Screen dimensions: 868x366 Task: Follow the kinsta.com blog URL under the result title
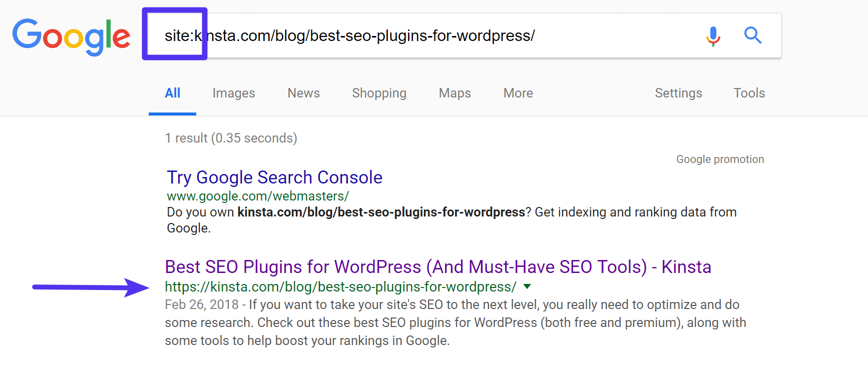tap(339, 286)
